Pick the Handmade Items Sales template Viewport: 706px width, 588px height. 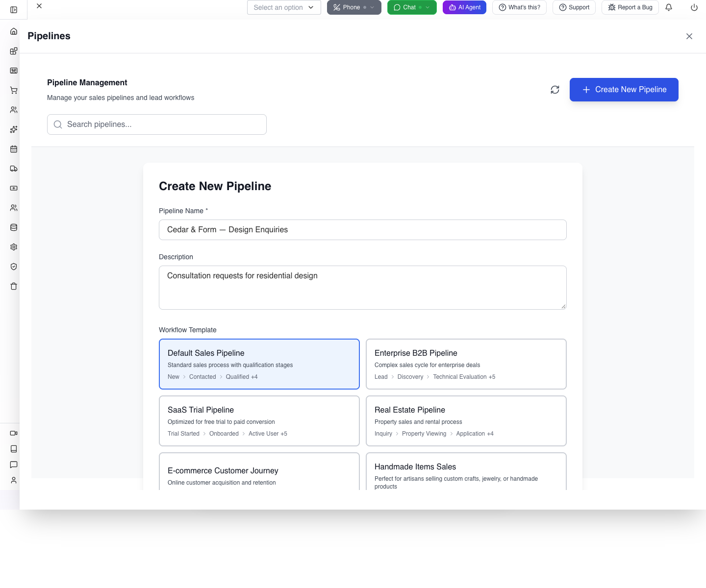click(x=466, y=471)
